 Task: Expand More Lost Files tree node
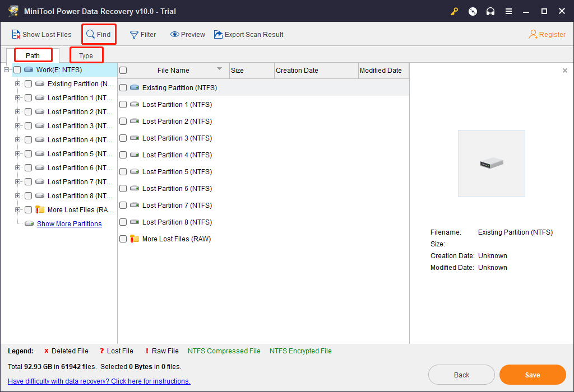(17, 209)
